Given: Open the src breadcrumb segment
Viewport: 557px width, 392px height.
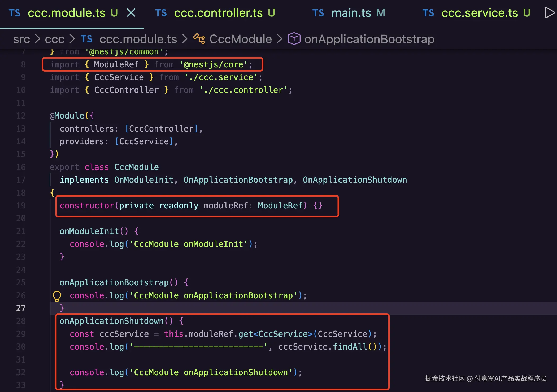Looking at the screenshot, I should 21,39.
